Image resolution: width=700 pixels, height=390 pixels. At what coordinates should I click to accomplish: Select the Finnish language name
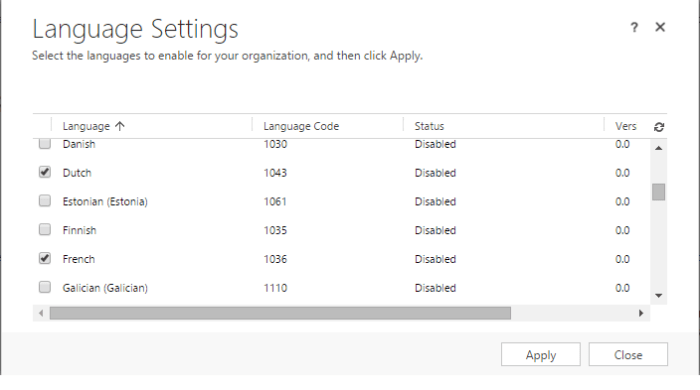(x=79, y=230)
